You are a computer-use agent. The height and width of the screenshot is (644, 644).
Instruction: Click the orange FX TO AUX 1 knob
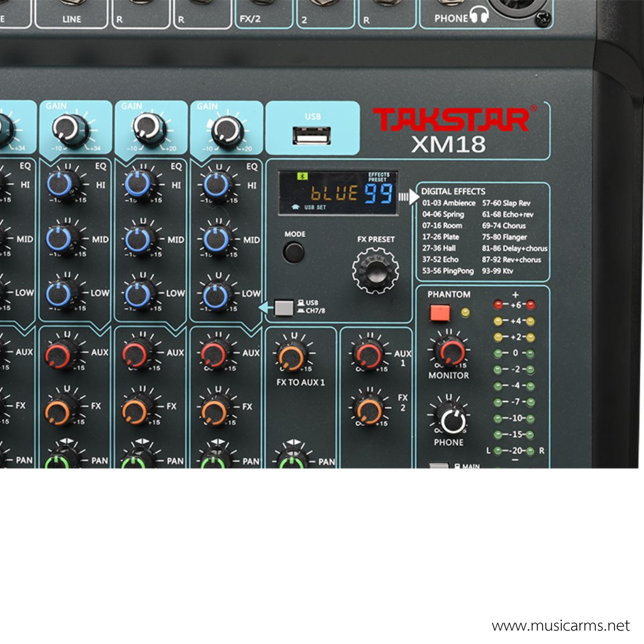tap(291, 356)
